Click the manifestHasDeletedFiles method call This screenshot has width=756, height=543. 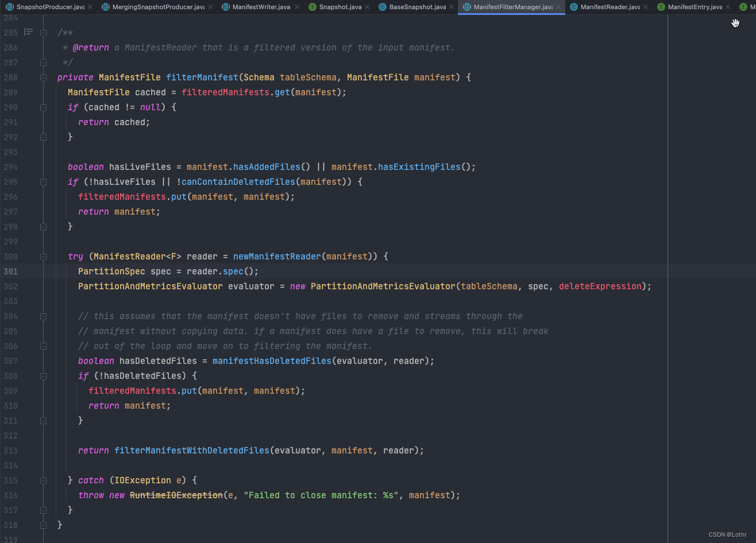point(272,361)
